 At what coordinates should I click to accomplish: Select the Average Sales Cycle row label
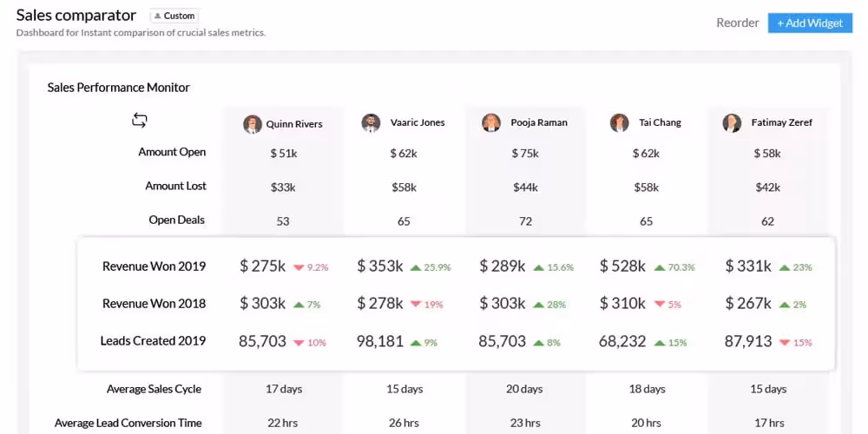coord(154,389)
